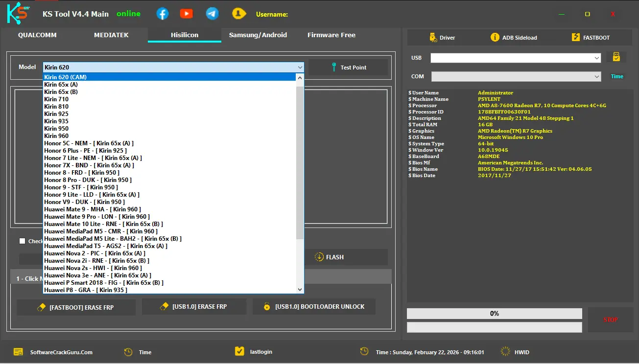Click the 0% progress bar
The height and width of the screenshot is (364, 639).
point(495,314)
